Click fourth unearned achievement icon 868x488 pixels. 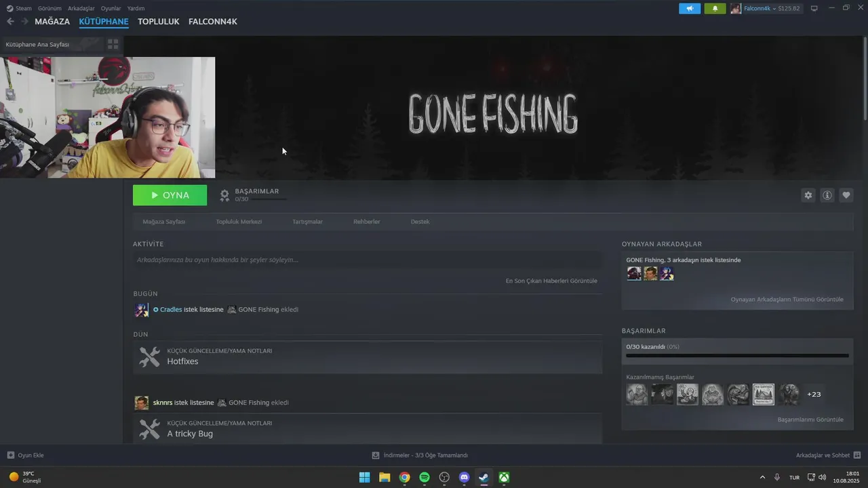[713, 394]
